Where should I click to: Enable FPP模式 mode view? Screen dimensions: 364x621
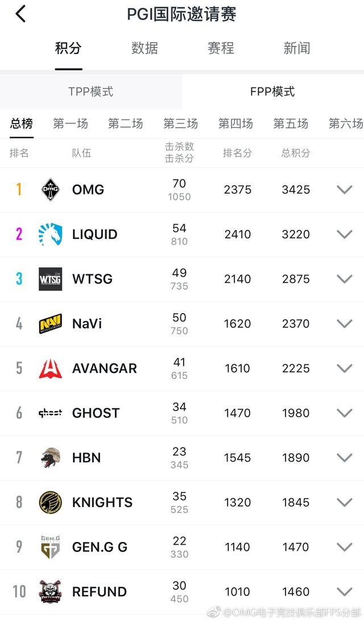coord(272,91)
